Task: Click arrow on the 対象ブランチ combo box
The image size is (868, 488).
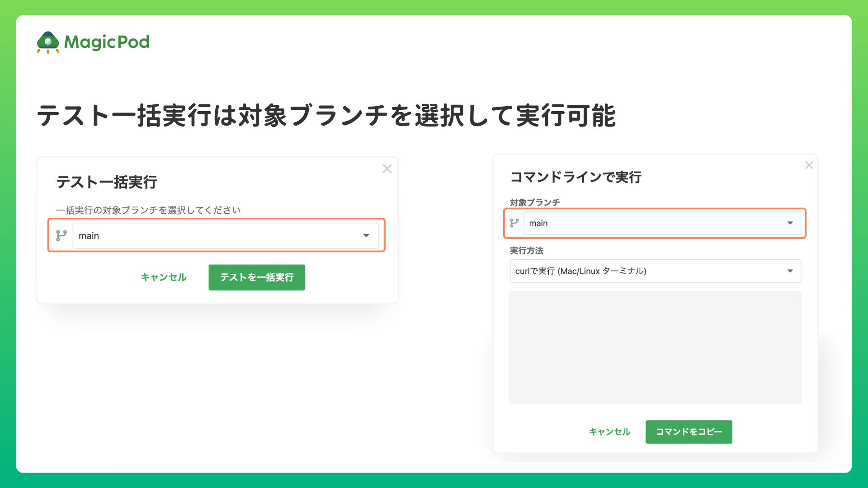Action: point(790,223)
